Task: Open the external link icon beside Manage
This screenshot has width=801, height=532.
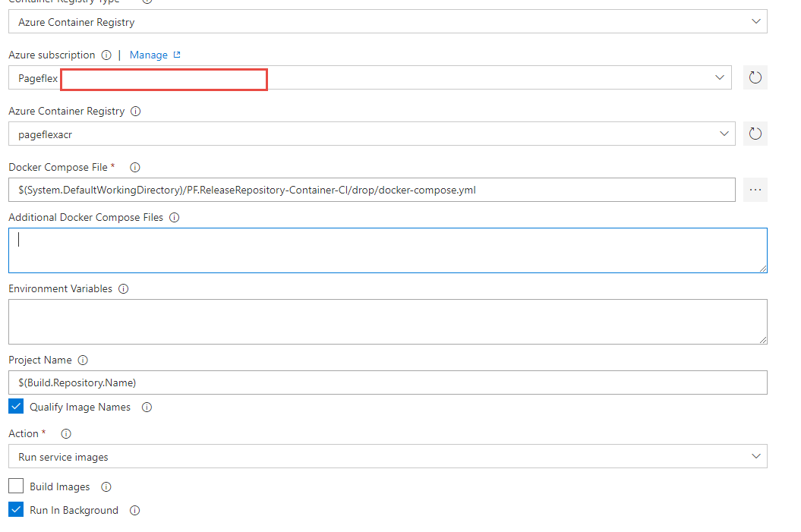Action: [x=177, y=55]
